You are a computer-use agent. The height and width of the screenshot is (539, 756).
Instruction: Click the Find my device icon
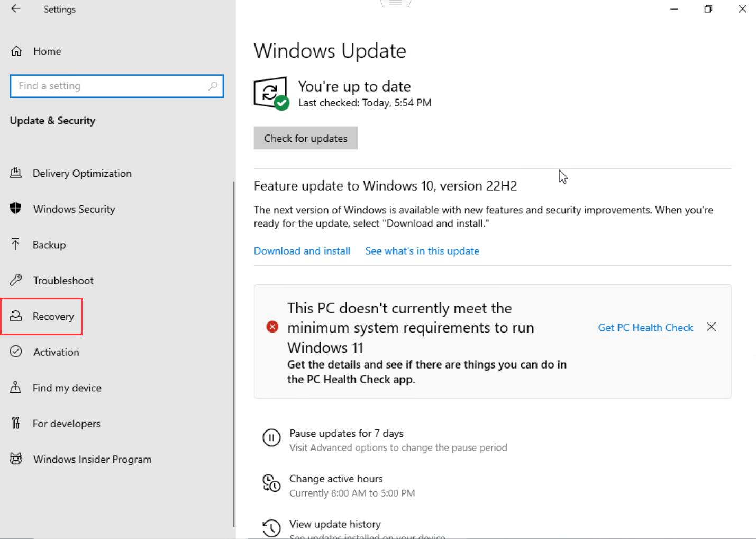[x=16, y=388]
